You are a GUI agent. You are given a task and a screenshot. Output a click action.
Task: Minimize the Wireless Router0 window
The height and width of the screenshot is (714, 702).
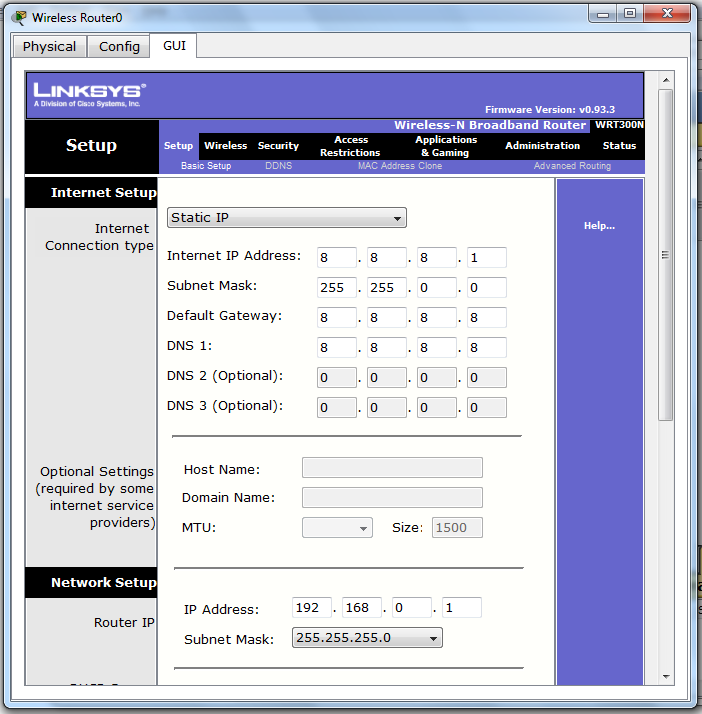(x=603, y=14)
